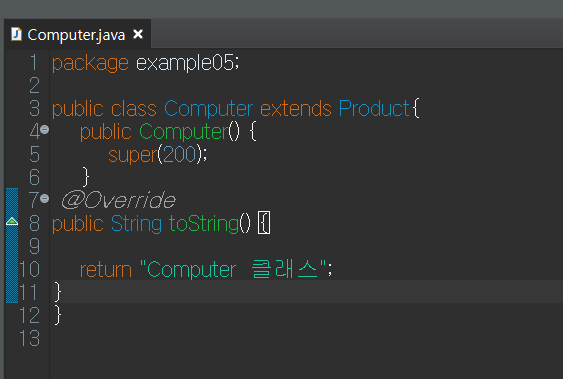
Task: Close the Computer.java editor tab
Action: click(x=138, y=34)
